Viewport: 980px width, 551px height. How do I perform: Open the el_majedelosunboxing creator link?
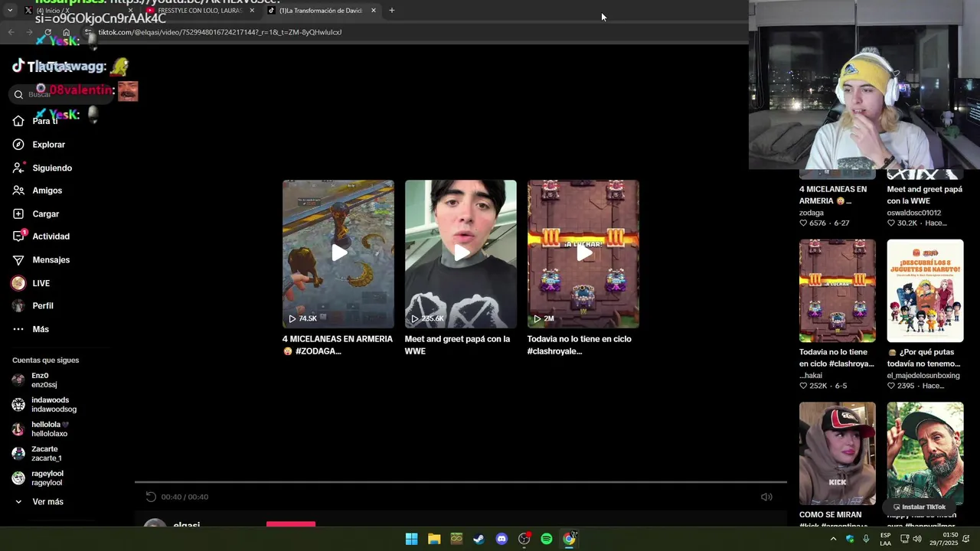[x=923, y=376]
